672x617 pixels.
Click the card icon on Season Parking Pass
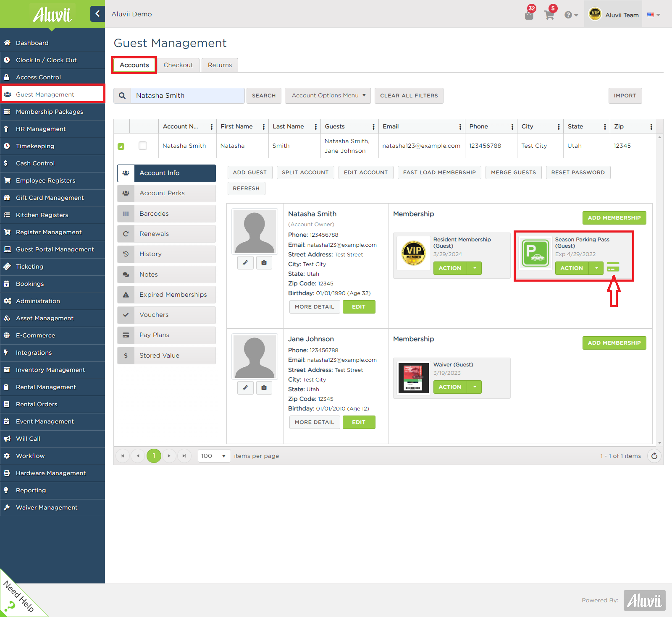(613, 267)
